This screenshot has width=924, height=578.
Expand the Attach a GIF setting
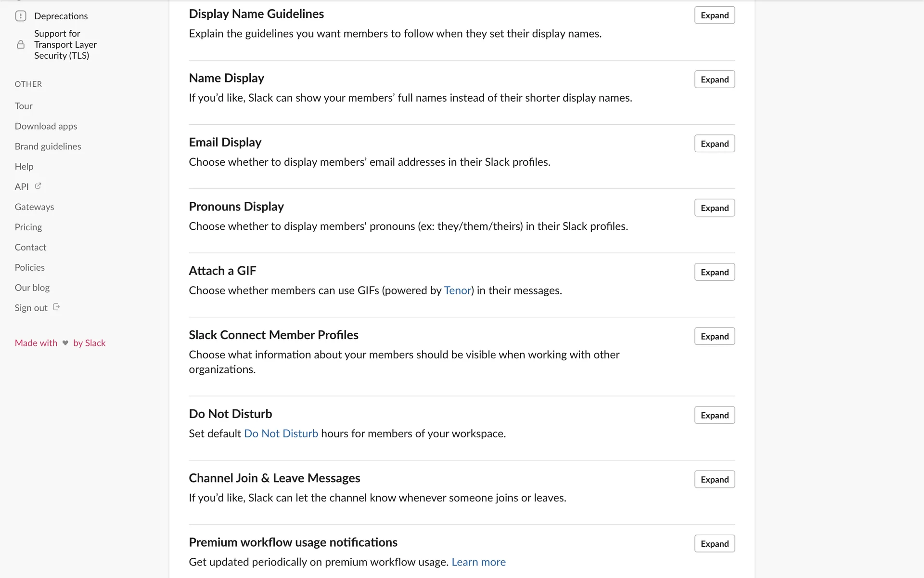click(x=714, y=272)
